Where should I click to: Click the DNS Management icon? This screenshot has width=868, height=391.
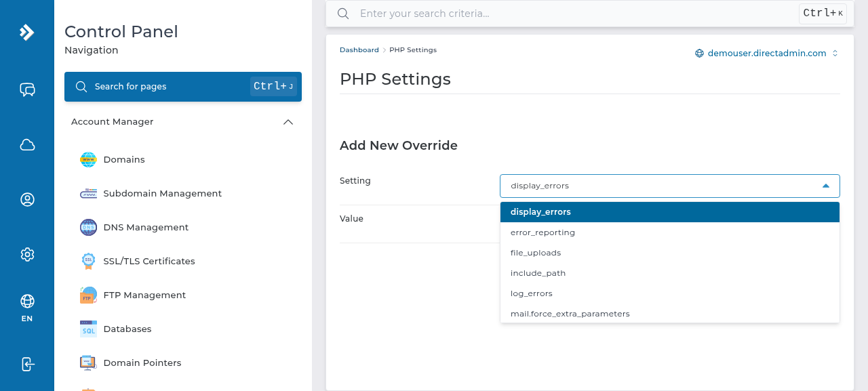[88, 228]
